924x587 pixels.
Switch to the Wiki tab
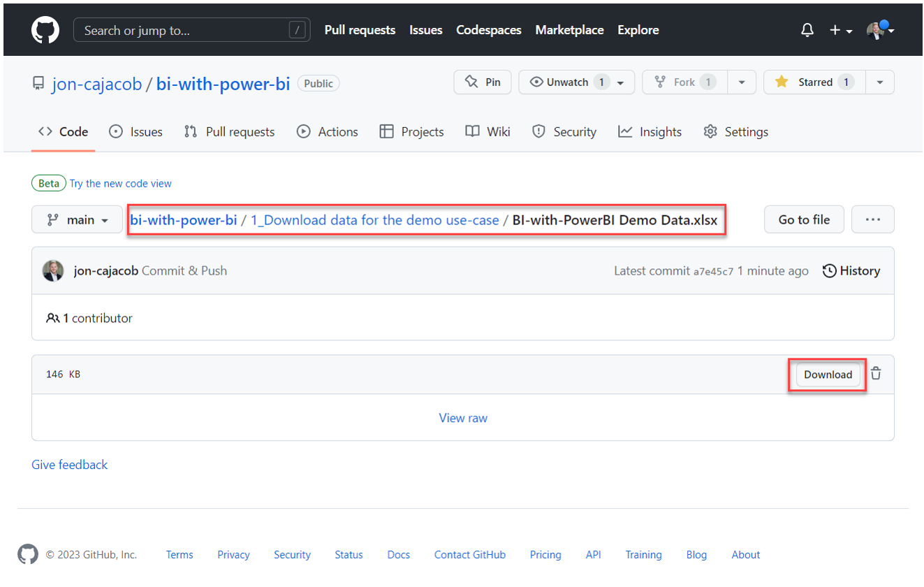click(488, 131)
